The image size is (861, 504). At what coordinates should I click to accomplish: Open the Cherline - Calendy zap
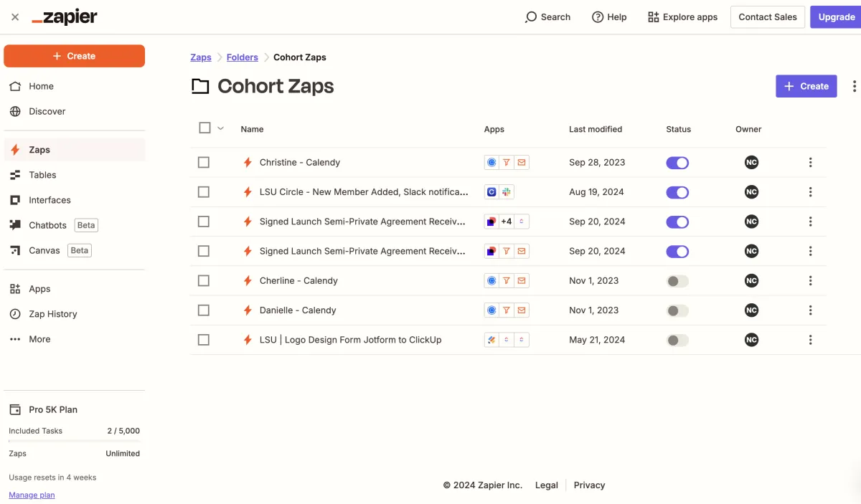298,281
